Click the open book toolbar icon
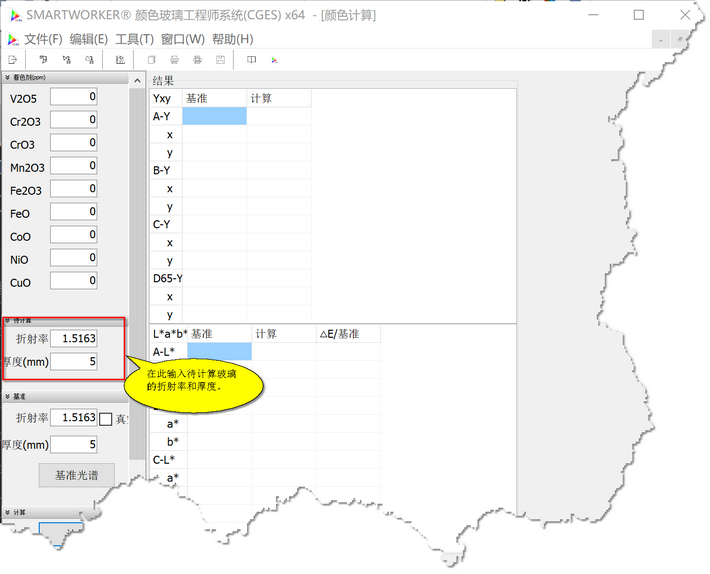The image size is (710, 574). (x=251, y=60)
